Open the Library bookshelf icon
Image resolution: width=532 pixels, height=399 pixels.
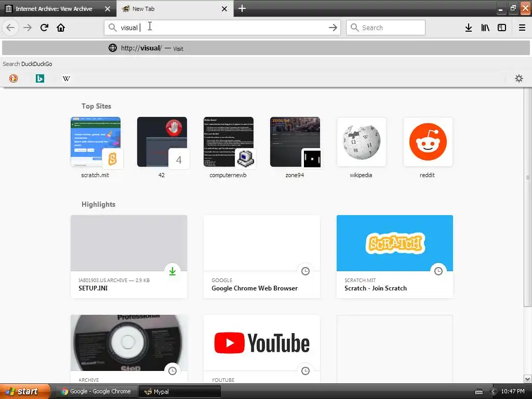click(485, 28)
